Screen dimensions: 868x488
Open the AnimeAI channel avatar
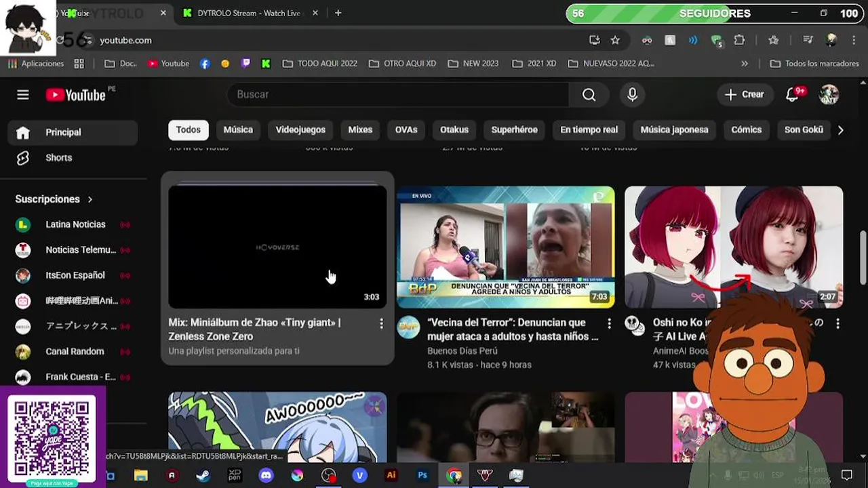click(x=635, y=327)
